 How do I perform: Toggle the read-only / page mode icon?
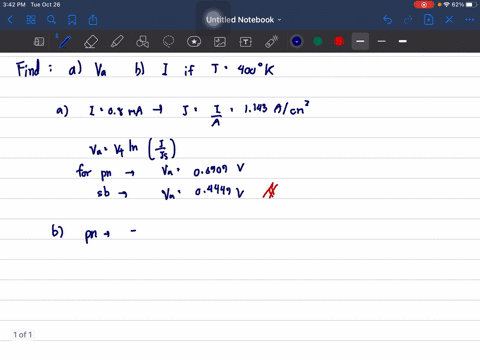coord(39,42)
